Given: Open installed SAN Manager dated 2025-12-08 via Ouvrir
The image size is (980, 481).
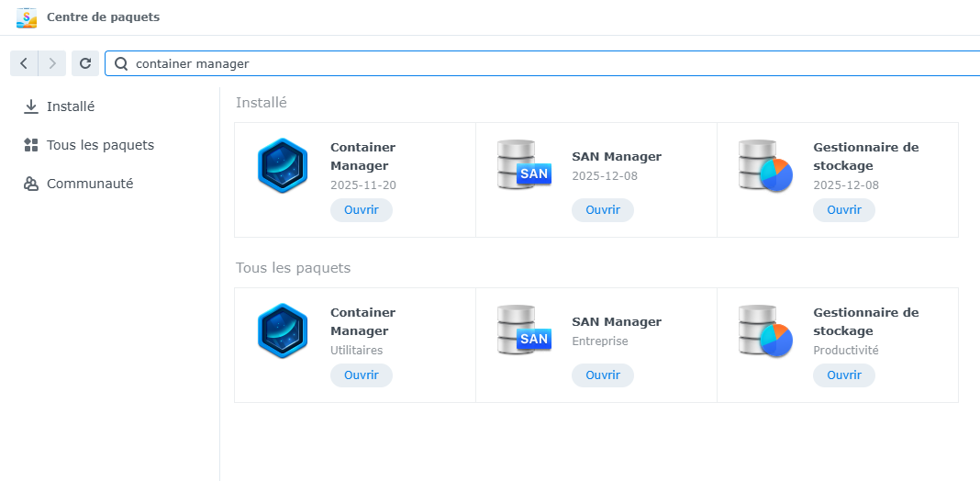Looking at the screenshot, I should pyautogui.click(x=603, y=210).
